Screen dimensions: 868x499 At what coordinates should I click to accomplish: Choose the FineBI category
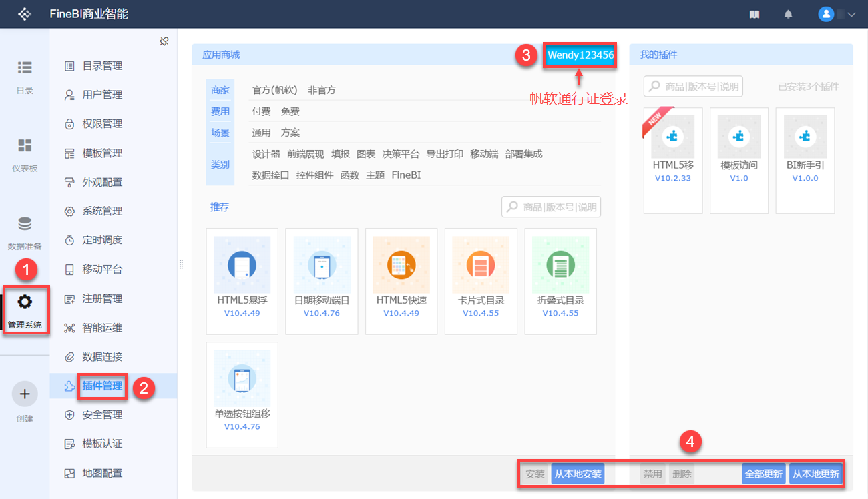coord(407,175)
